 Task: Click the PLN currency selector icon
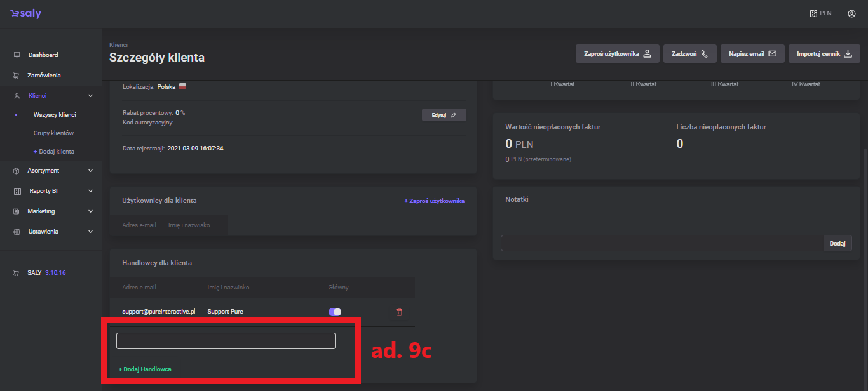(813, 13)
